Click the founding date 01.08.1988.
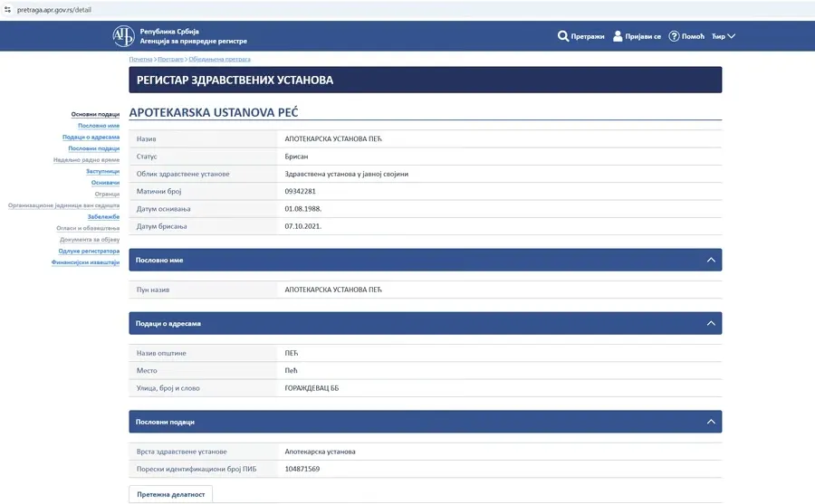Screen dimensions: 815x504 point(303,209)
